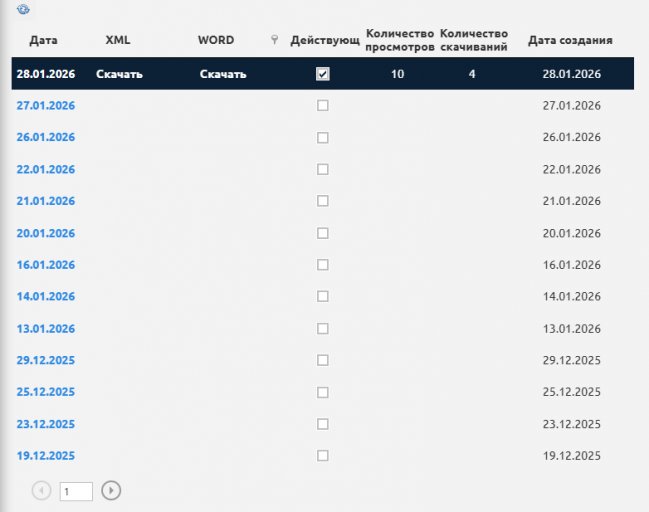Click creation date 13.01.2026 cell
Viewport: 649px width, 512px height.
coord(572,329)
